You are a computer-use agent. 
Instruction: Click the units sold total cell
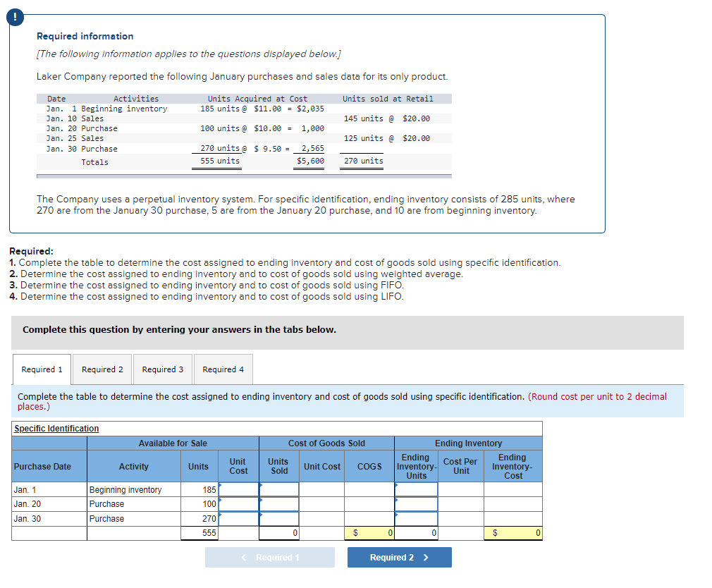point(278,532)
